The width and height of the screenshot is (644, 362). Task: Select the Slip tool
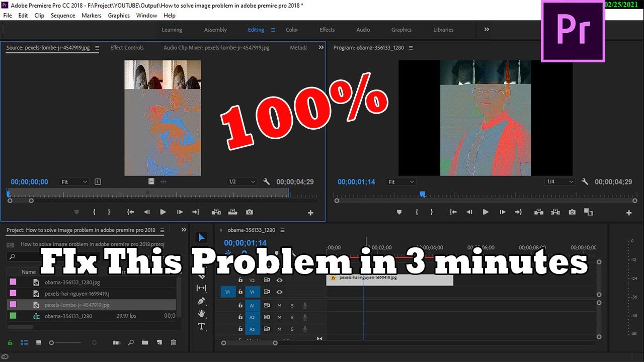coord(201,288)
